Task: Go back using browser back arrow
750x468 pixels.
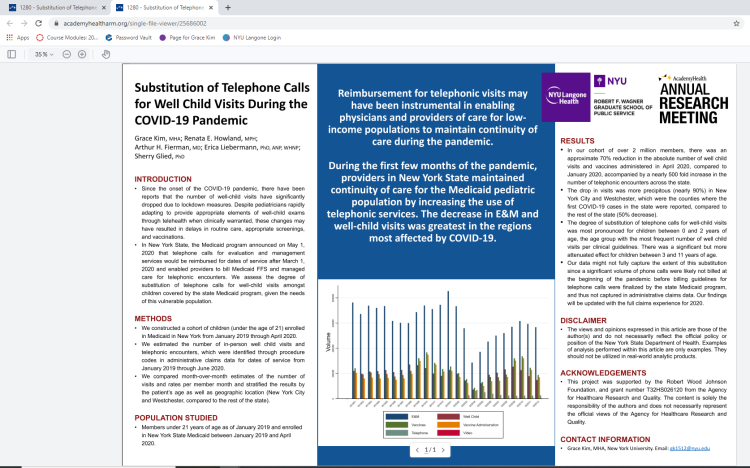Action: click(9, 22)
